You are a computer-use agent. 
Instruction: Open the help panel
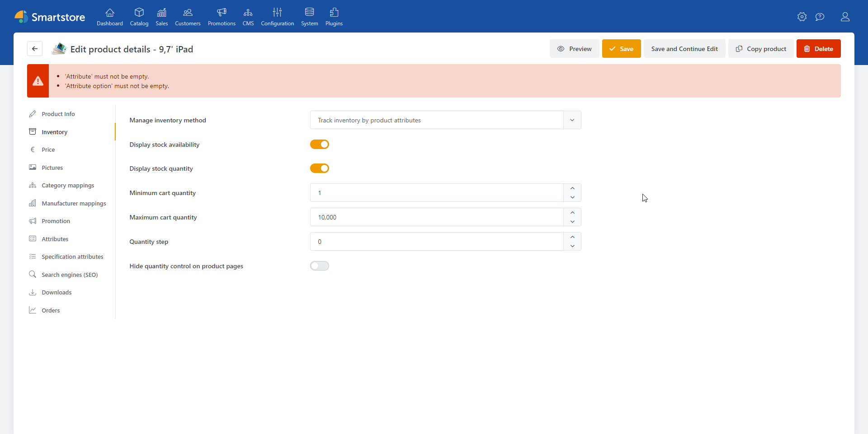(x=820, y=17)
